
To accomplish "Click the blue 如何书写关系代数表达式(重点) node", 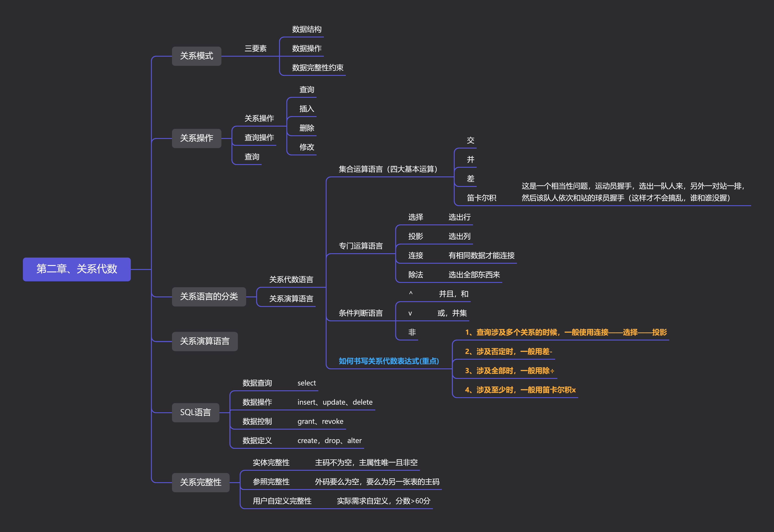I will [x=389, y=361].
